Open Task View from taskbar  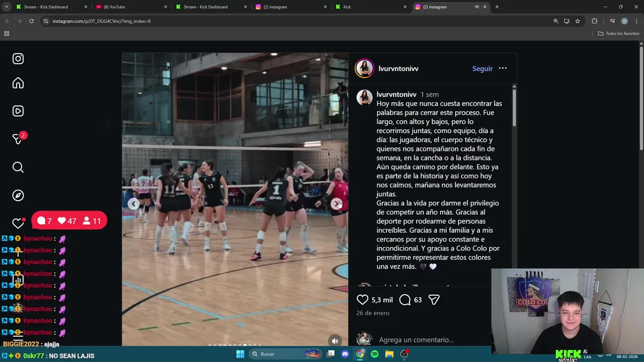pyautogui.click(x=331, y=354)
